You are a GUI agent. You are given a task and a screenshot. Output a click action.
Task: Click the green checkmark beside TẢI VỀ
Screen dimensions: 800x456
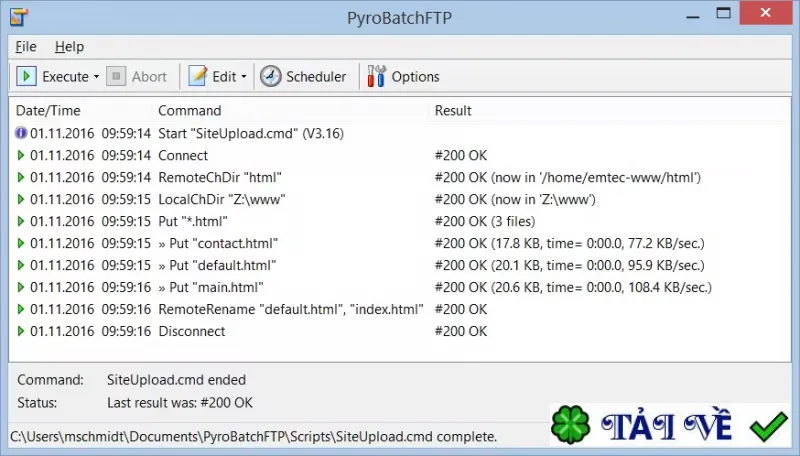click(x=769, y=426)
